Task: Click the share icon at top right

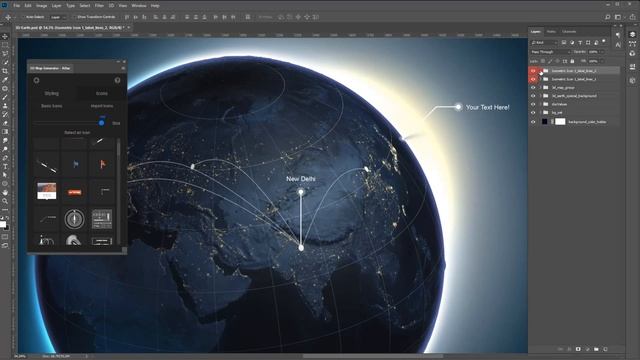Action: point(633,17)
